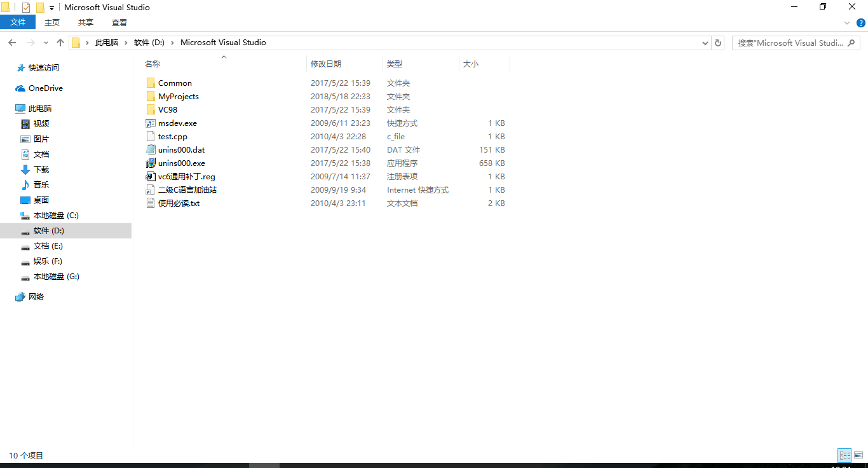
Task: Click the new folder quick access icon
Action: tap(40, 8)
